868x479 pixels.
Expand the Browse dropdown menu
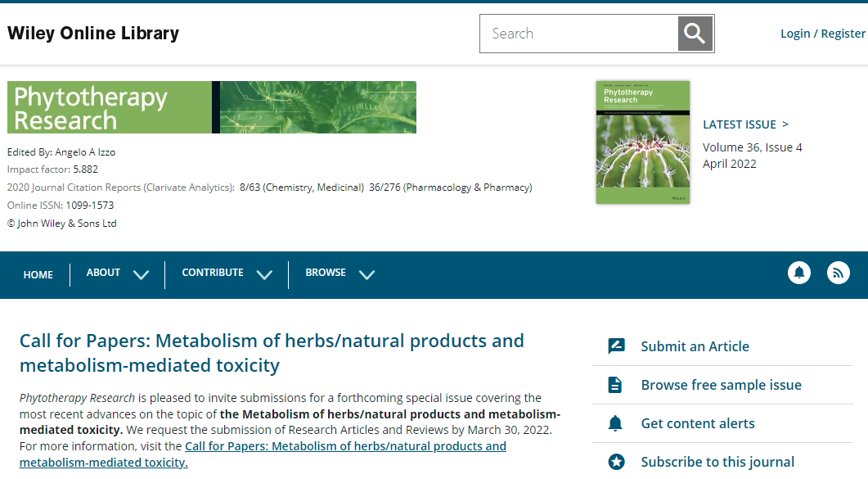[x=340, y=273]
